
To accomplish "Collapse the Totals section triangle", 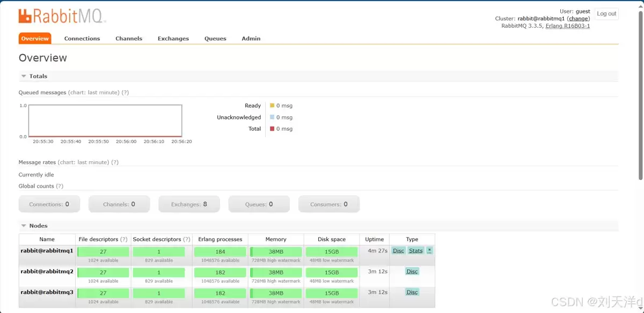I will [x=24, y=76].
